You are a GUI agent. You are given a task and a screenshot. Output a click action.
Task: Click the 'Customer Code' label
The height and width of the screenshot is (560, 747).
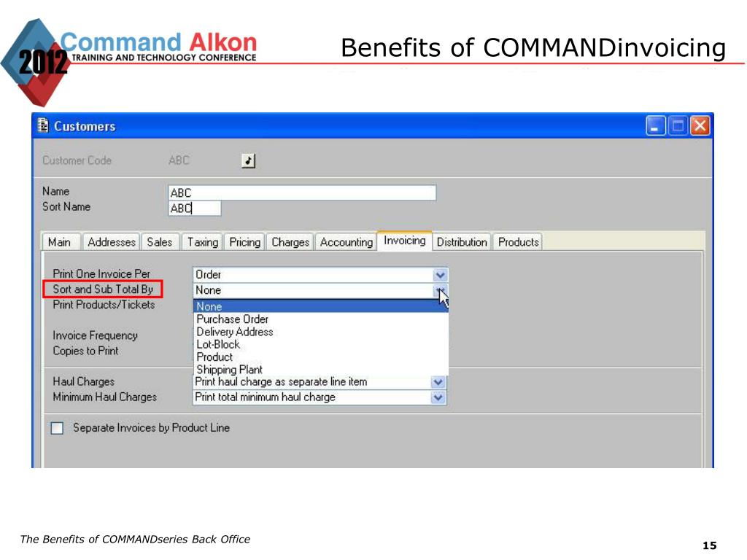(77, 160)
